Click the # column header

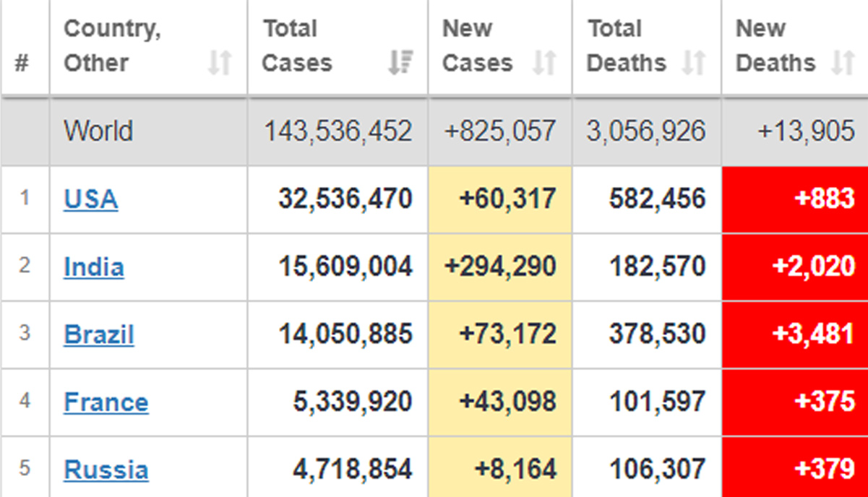point(22,63)
